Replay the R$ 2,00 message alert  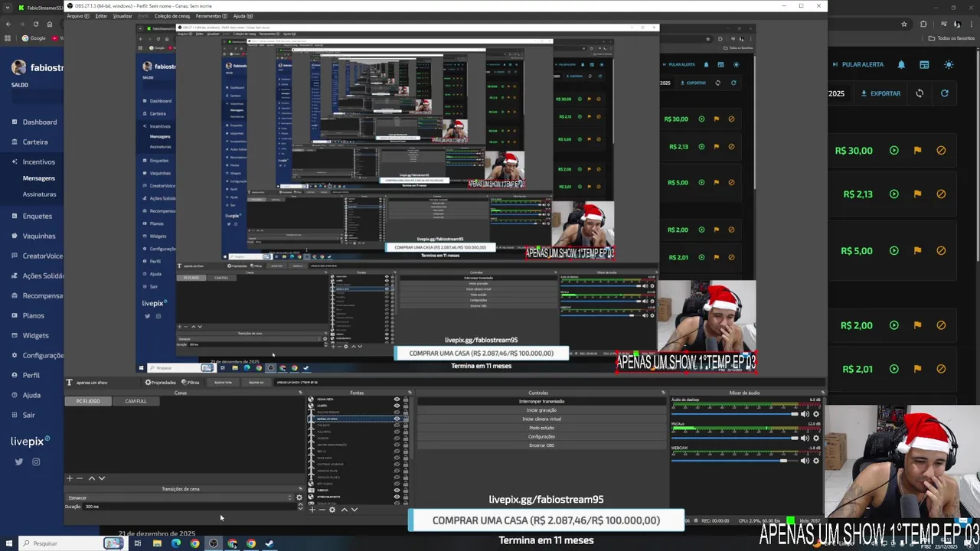coord(893,324)
